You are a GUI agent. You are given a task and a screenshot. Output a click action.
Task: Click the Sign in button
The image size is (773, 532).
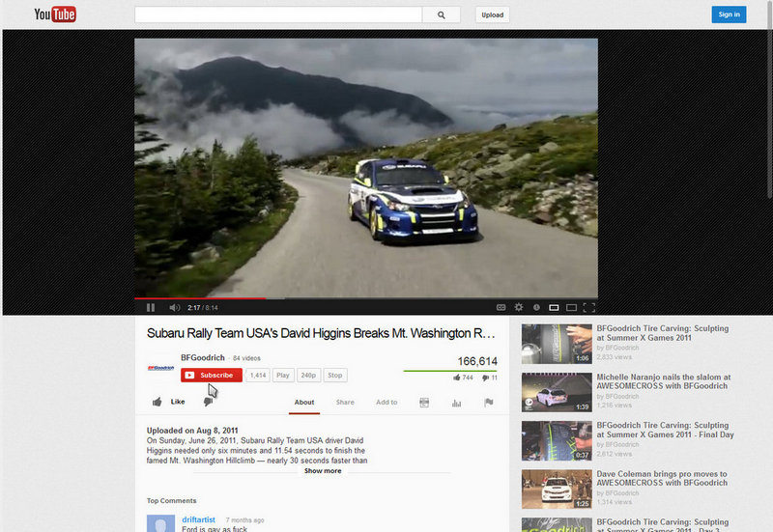coord(729,14)
